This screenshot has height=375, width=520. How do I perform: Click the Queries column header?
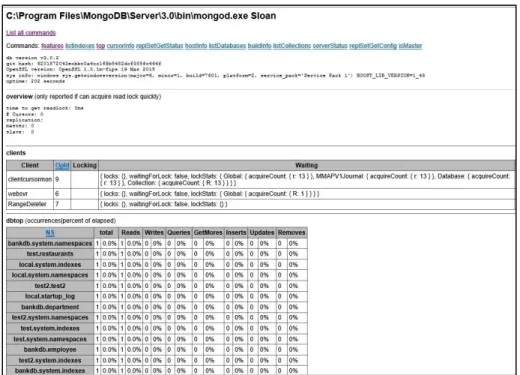179,233
